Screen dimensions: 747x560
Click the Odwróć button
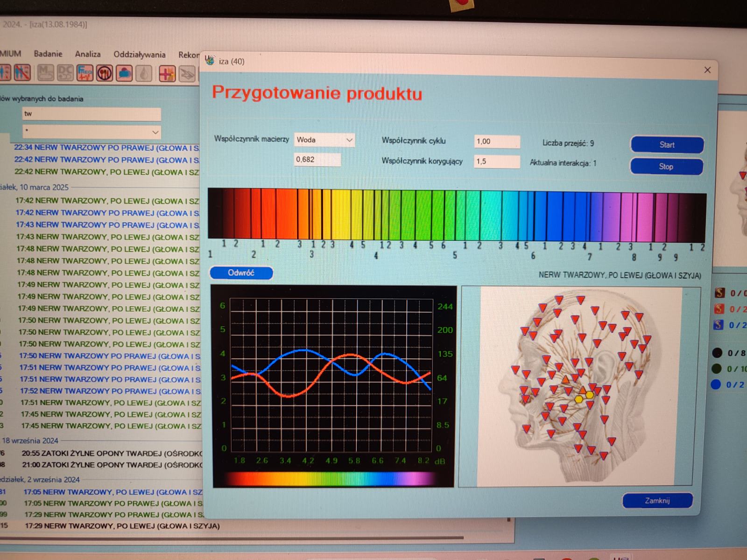click(241, 273)
